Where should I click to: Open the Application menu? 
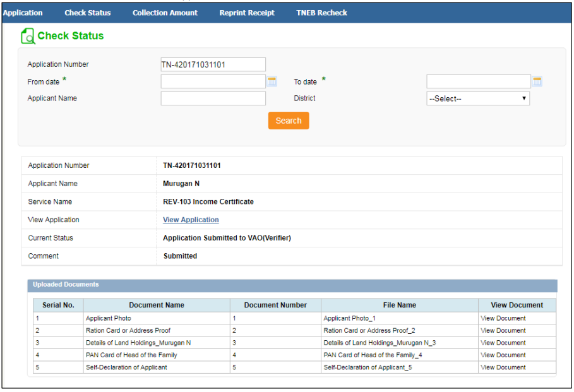coord(23,13)
